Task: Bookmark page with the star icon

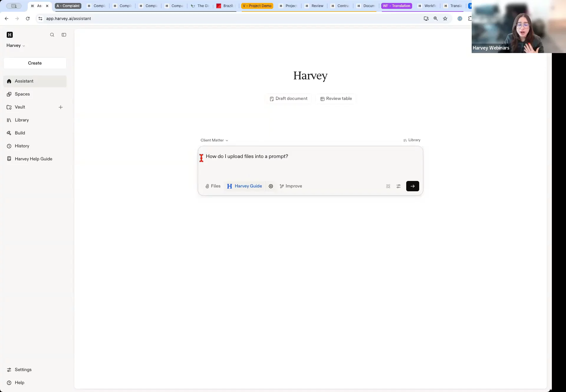Action: [x=445, y=19]
